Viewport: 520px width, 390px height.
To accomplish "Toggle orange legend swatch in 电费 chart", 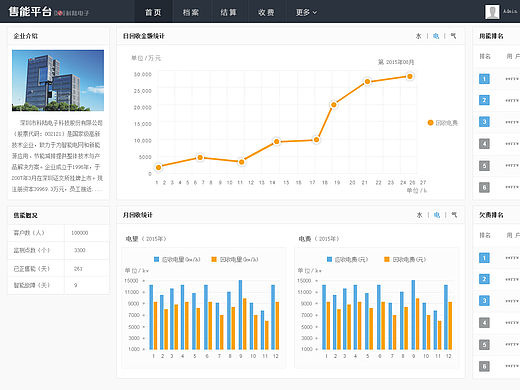I will click(387, 259).
